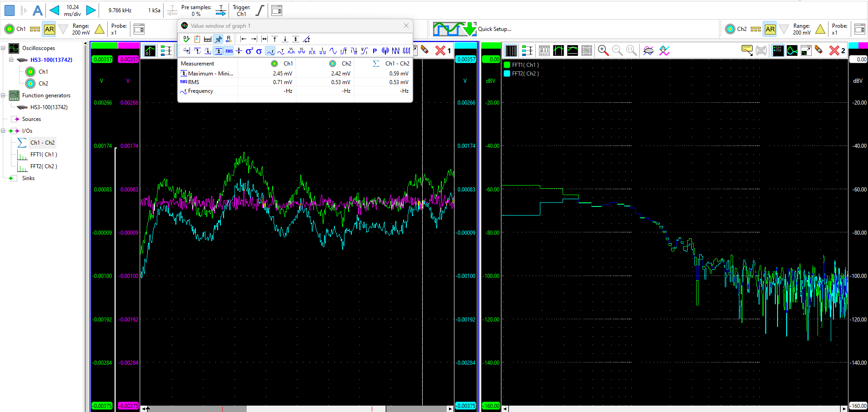
Task: Toggle the Ch1/Ch2 legend display in graph 2
Action: (778, 50)
